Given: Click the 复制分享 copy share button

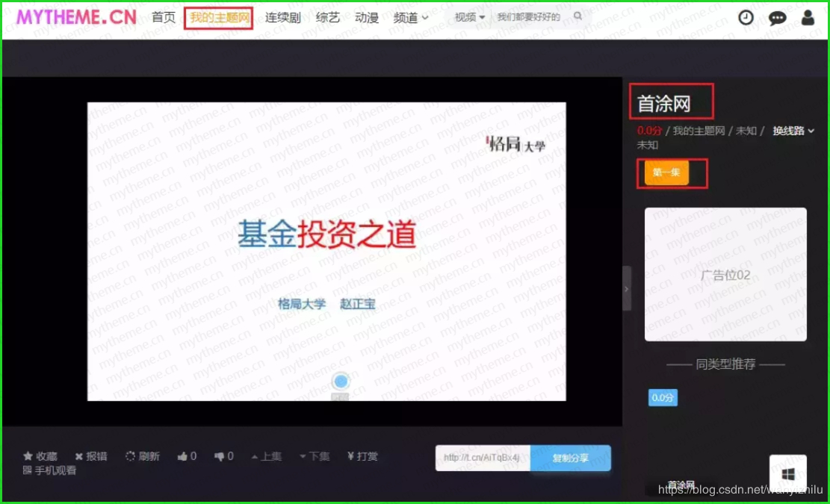Looking at the screenshot, I should (x=571, y=458).
